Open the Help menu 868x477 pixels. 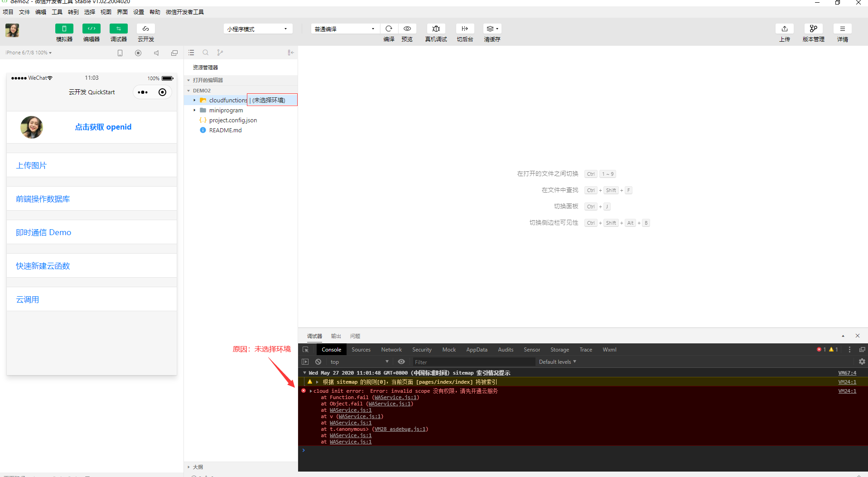click(155, 12)
